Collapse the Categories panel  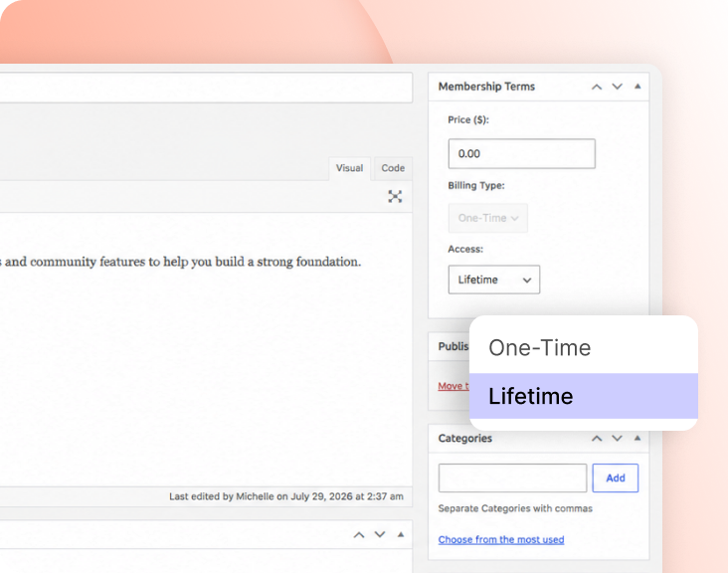tap(637, 438)
